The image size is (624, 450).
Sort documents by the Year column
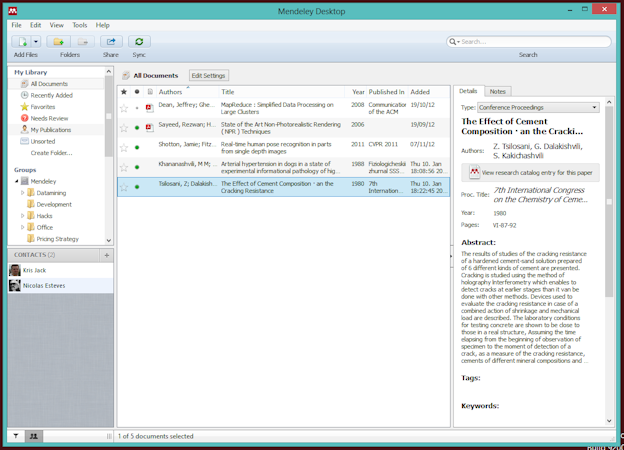coord(356,92)
